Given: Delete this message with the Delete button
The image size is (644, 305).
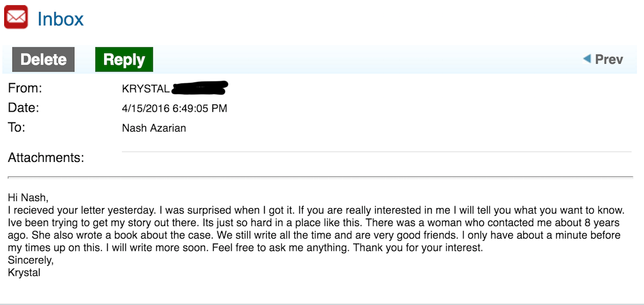Looking at the screenshot, I should [43, 60].
